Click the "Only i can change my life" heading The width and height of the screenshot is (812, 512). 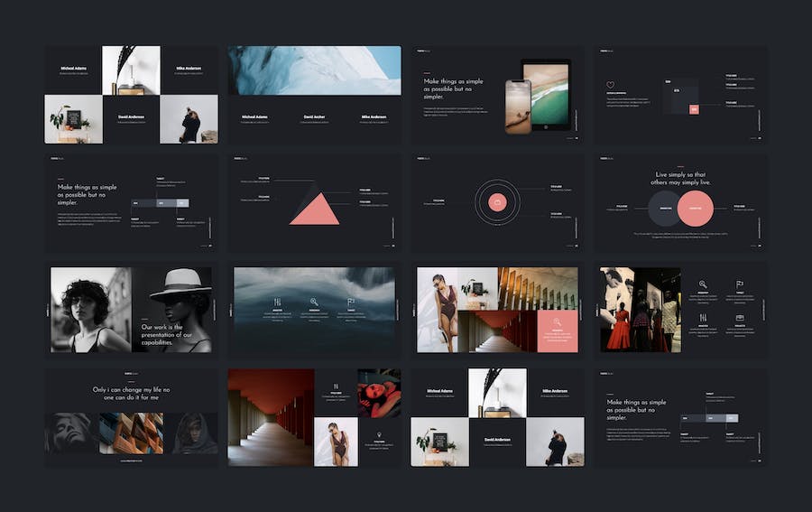point(131,393)
